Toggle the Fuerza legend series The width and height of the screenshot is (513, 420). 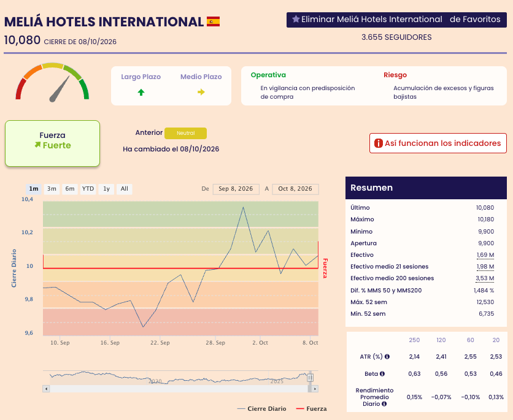[312, 408]
